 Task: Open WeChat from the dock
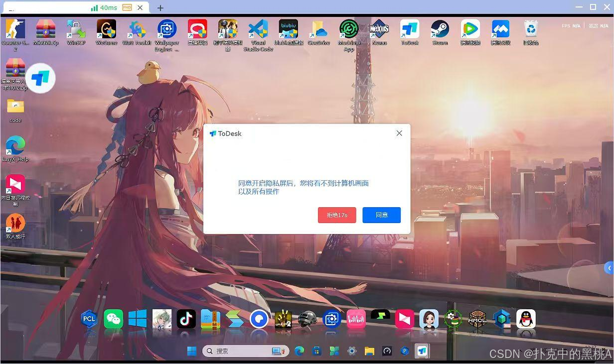pyautogui.click(x=114, y=319)
